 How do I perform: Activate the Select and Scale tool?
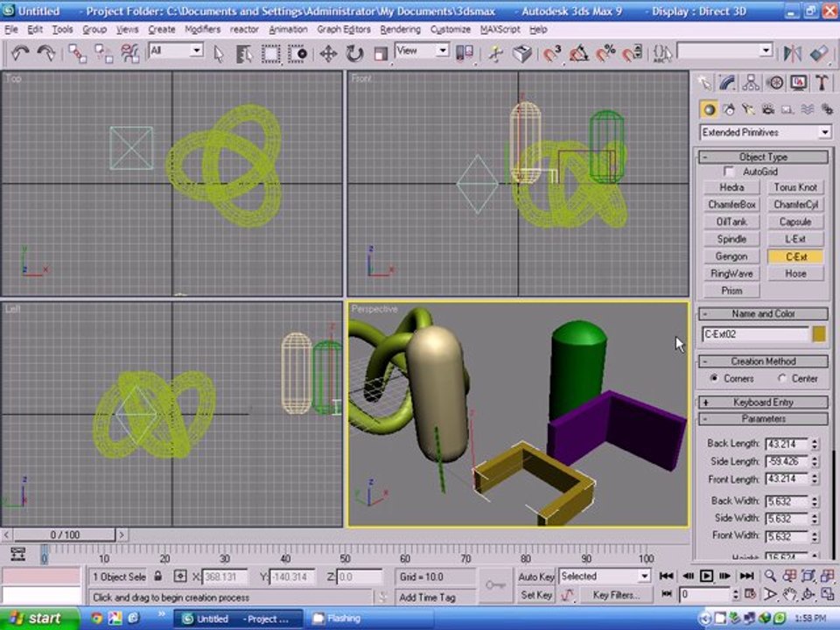click(x=381, y=53)
